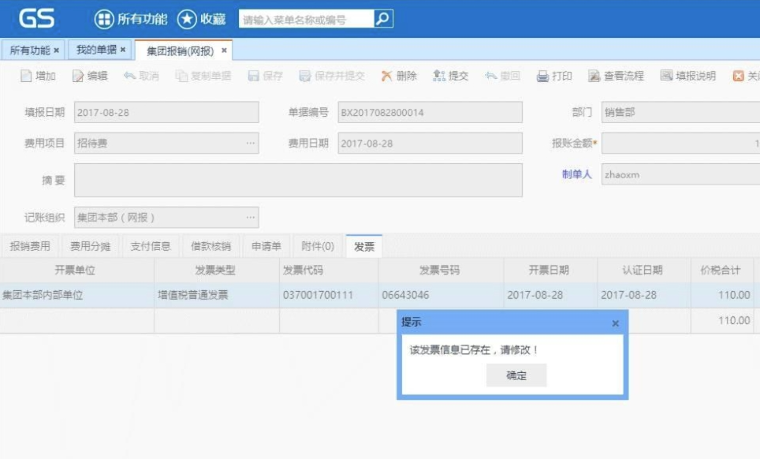Close the 提示 dialog with the X

coord(615,323)
